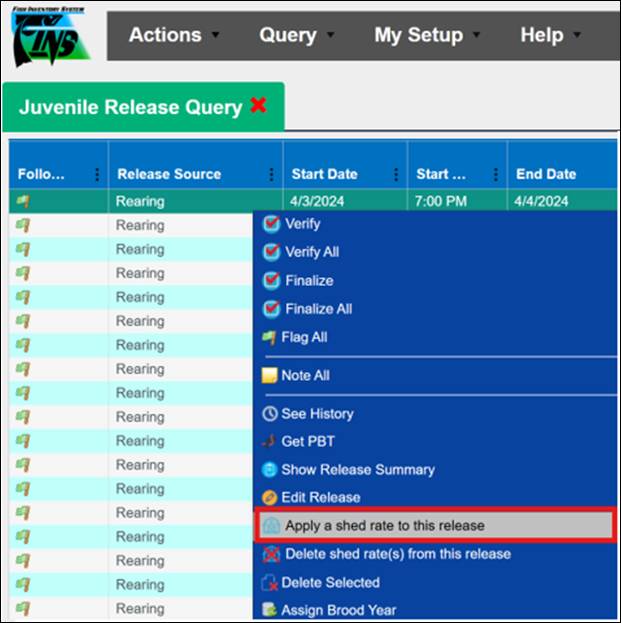The width and height of the screenshot is (621, 623).
Task: Open Start ... time column options menu
Action: click(x=496, y=174)
